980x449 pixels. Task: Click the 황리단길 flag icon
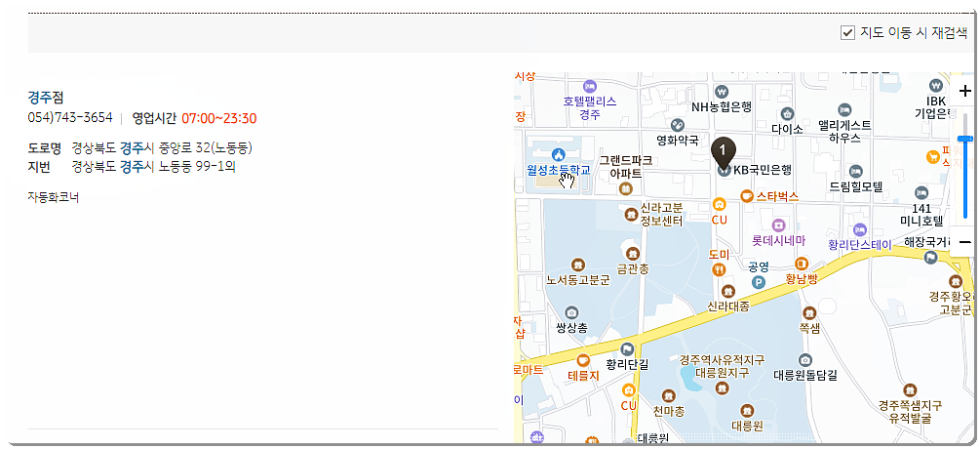tap(628, 348)
